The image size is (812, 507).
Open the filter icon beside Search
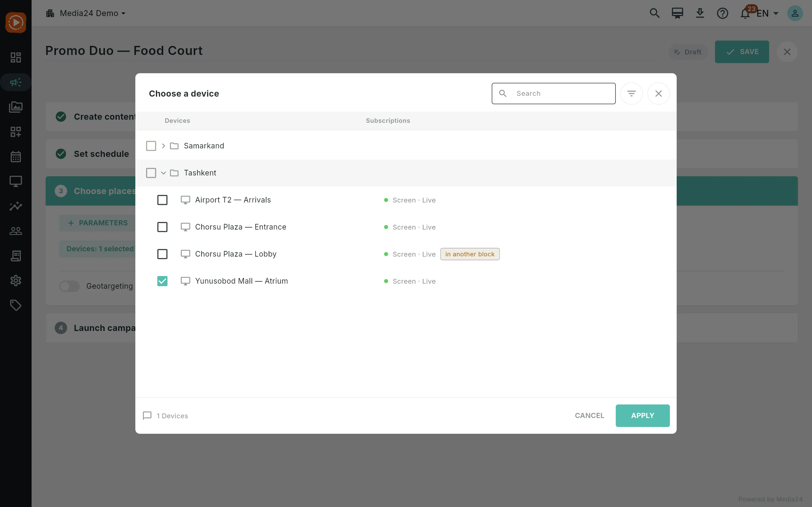point(631,94)
